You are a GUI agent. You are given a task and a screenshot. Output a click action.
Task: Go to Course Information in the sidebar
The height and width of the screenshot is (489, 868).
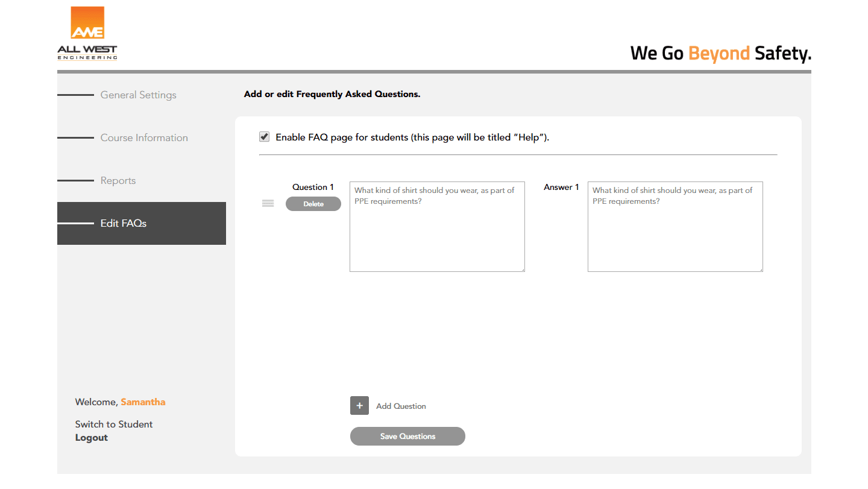coord(144,137)
